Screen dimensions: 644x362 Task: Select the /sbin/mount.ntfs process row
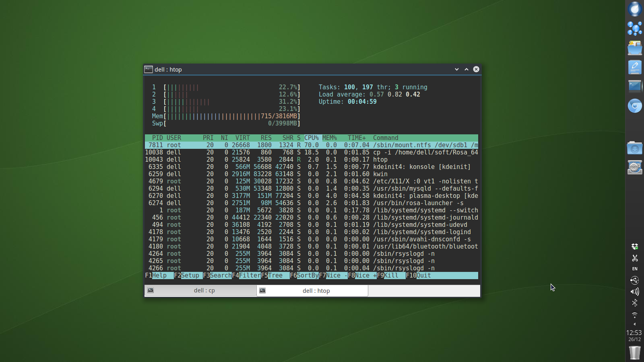[x=312, y=145]
